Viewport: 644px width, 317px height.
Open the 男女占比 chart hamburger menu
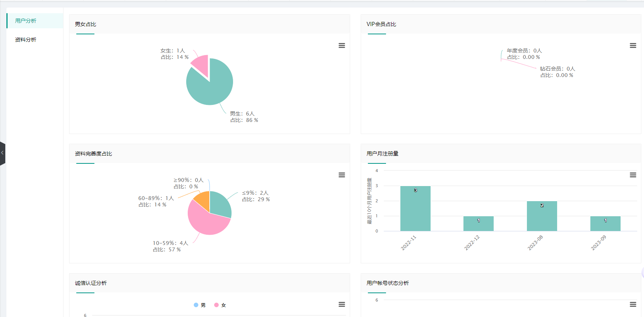pos(342,46)
